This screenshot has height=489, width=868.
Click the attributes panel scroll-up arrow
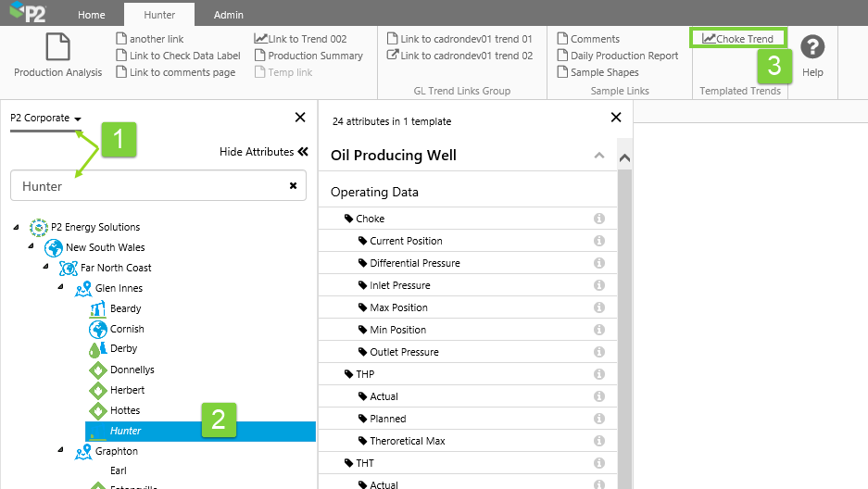point(625,158)
